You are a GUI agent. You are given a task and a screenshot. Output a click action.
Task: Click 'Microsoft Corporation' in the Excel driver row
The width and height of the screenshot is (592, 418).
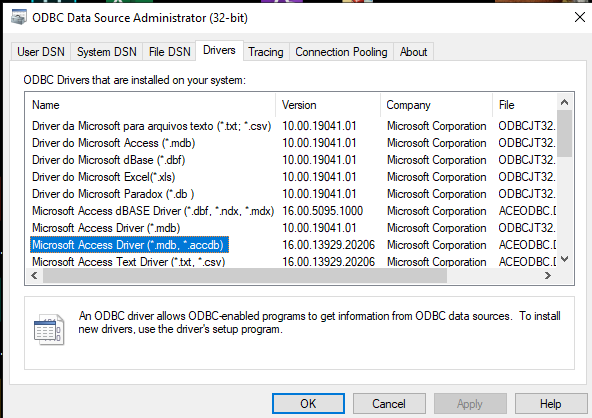tap(436, 177)
